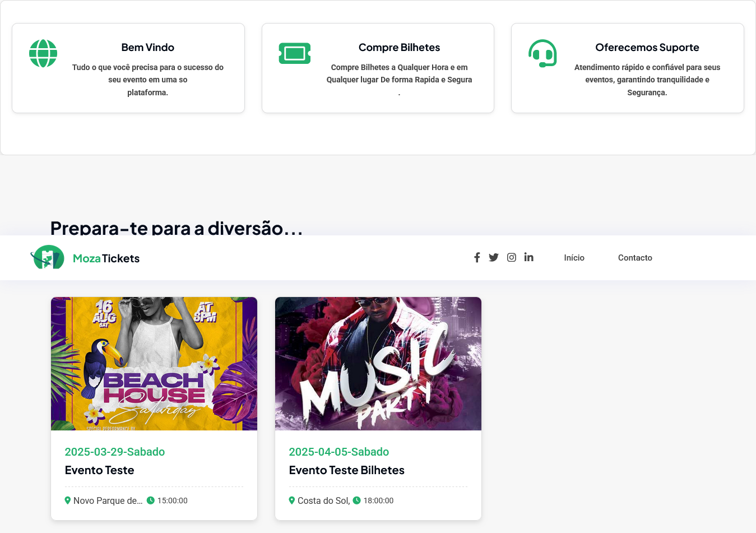Click the Facebook icon in the navbar

point(477,257)
